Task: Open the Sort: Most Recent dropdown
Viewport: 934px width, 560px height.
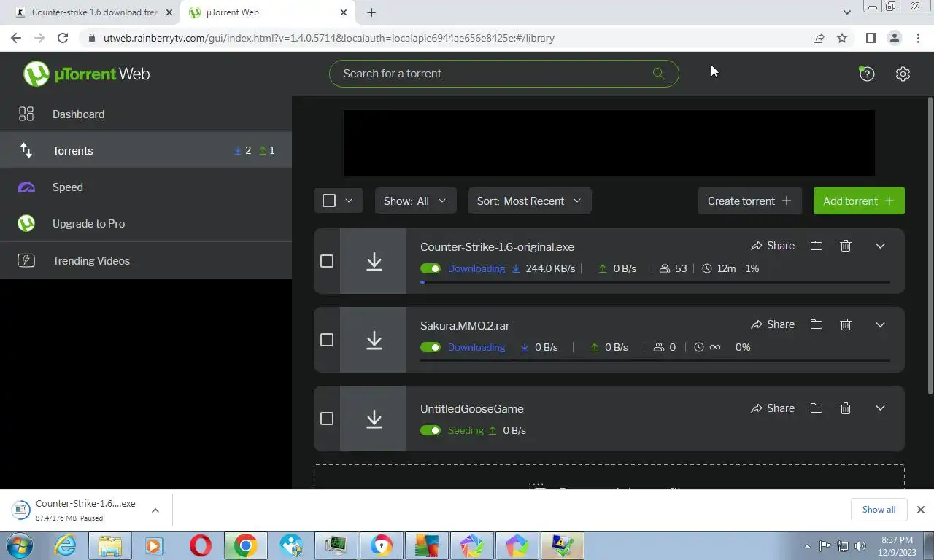Action: 530,201
